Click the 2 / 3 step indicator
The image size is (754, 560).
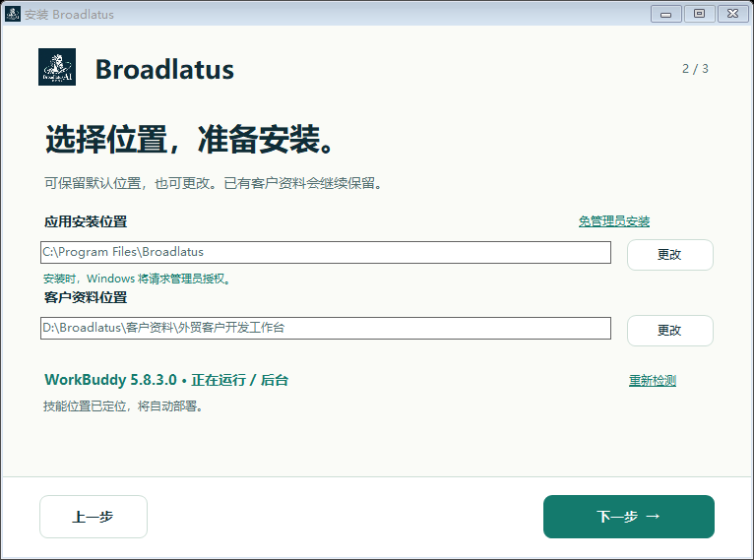pyautogui.click(x=695, y=69)
